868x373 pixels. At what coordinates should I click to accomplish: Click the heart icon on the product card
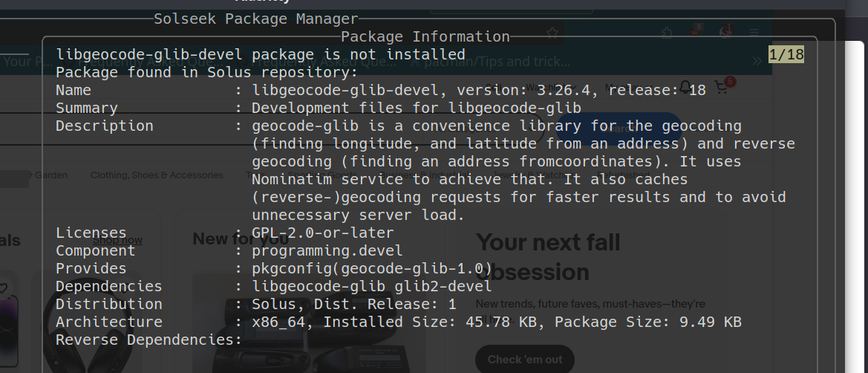[4, 288]
